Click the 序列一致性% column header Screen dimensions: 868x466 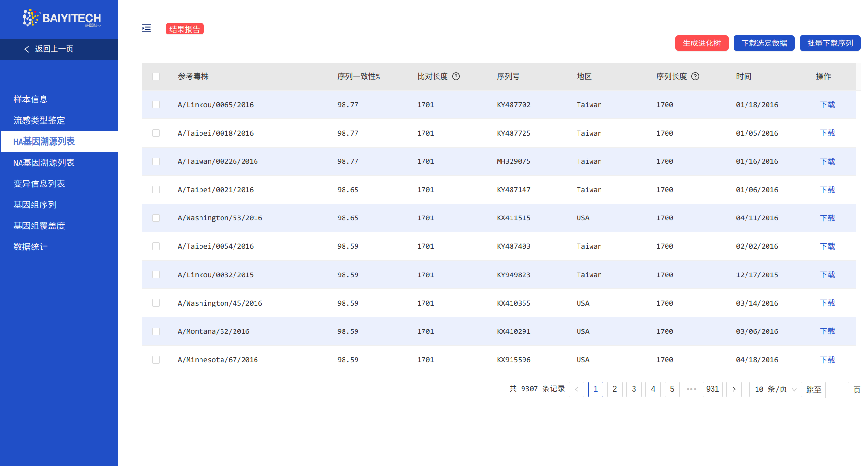359,76
